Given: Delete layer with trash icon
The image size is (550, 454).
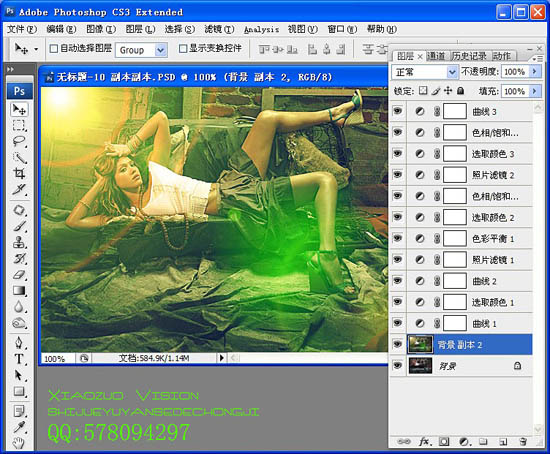Looking at the screenshot, I should click(523, 441).
